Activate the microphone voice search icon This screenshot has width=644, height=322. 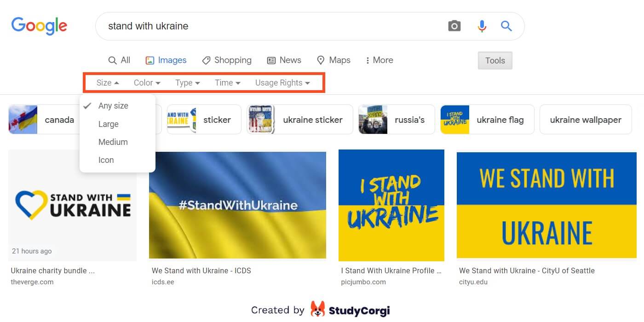pos(482,26)
